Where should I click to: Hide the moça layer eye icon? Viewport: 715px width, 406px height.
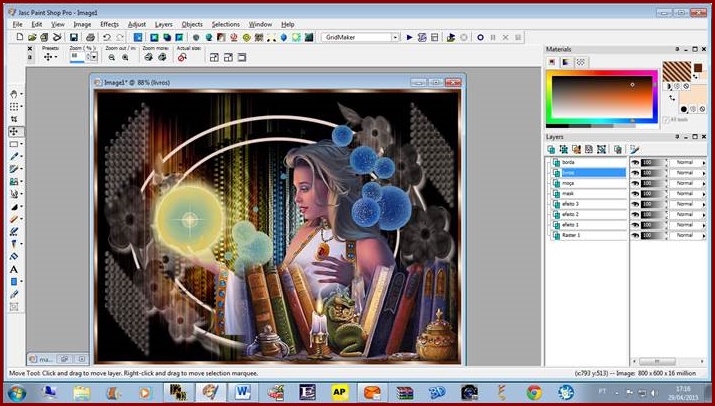click(x=635, y=183)
